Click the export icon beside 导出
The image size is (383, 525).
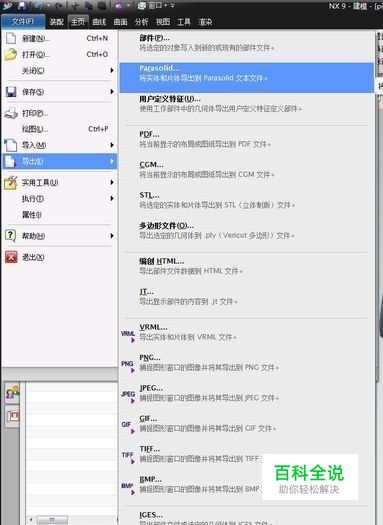point(10,161)
